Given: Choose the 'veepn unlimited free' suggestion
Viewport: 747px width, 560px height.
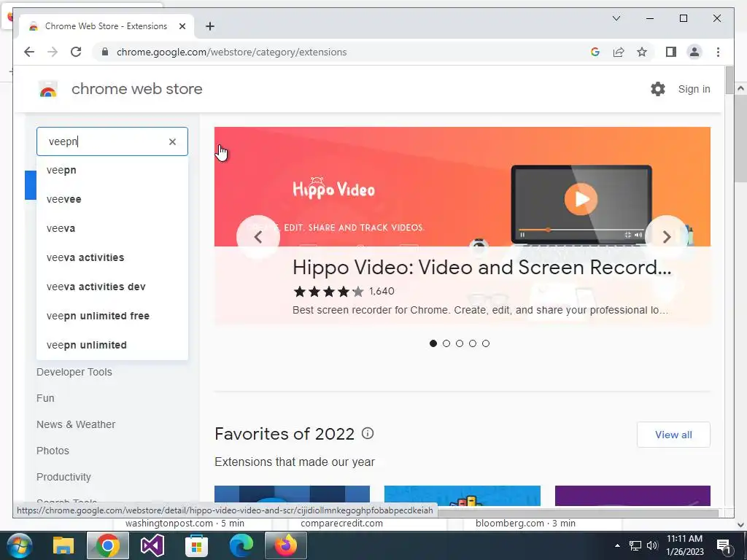Looking at the screenshot, I should (112, 316).
